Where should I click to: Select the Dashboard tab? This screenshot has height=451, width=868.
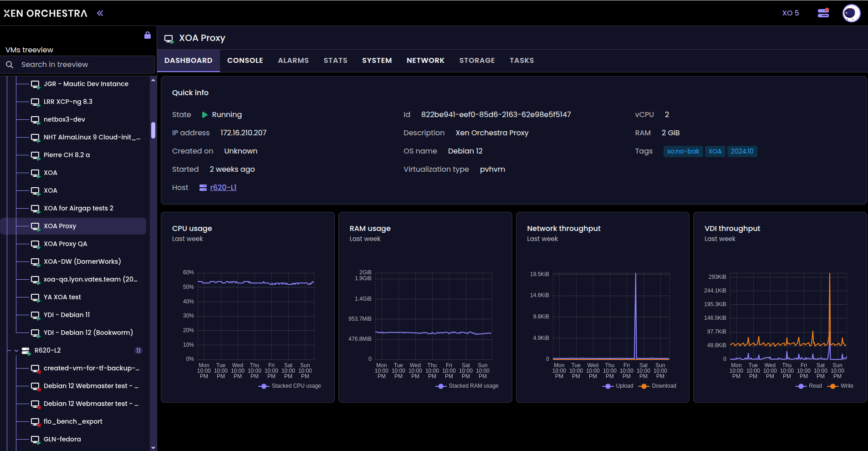pos(189,61)
